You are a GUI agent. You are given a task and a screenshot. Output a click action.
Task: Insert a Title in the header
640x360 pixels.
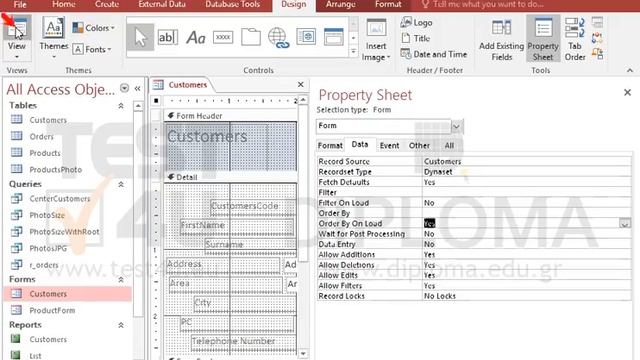pyautogui.click(x=416, y=38)
